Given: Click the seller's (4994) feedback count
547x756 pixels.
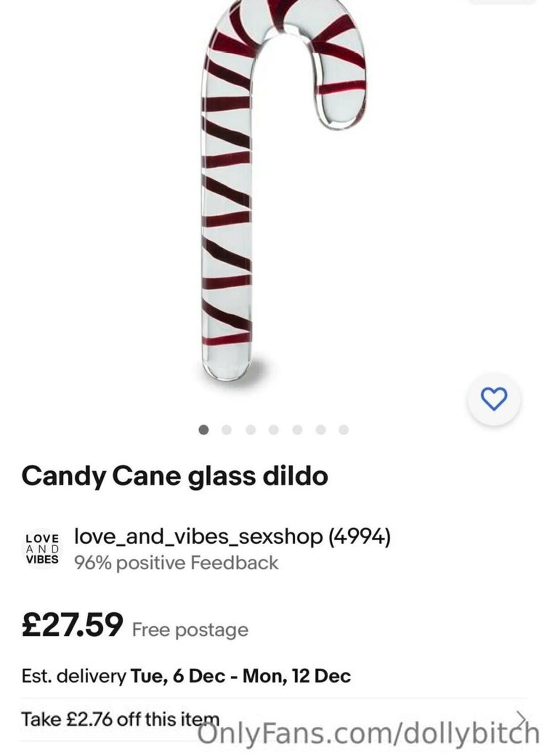Looking at the screenshot, I should [x=360, y=536].
